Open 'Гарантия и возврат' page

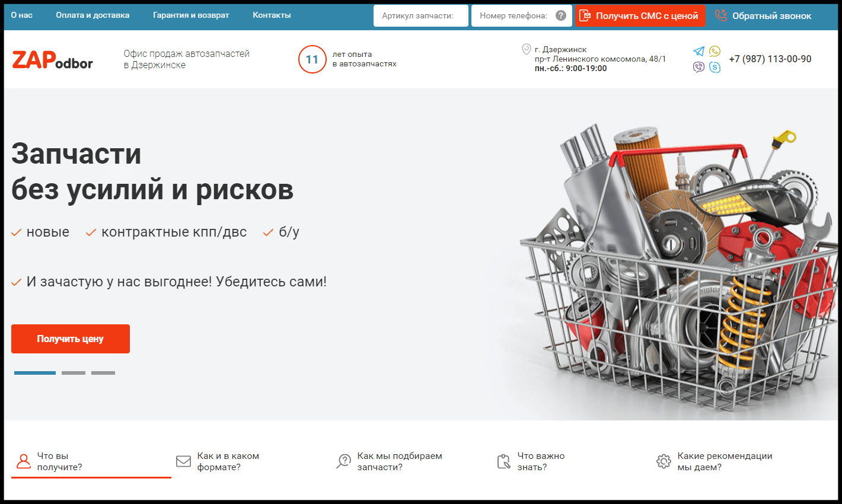(x=191, y=15)
